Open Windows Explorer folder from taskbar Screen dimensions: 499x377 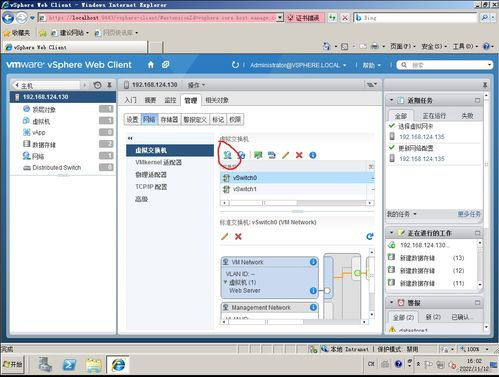click(x=94, y=365)
